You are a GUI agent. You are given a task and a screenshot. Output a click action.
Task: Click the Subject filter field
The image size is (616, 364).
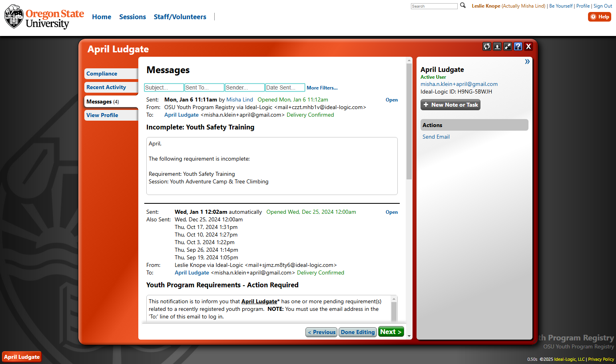tap(164, 88)
